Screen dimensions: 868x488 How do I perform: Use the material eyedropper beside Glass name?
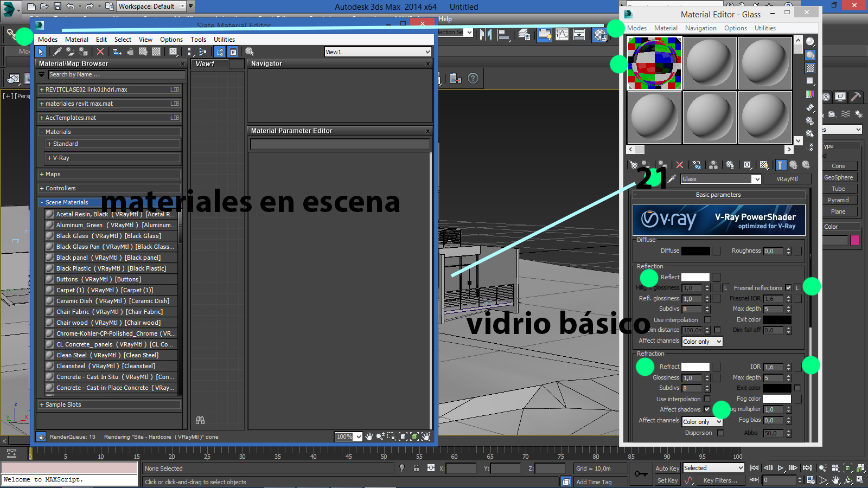(x=672, y=179)
